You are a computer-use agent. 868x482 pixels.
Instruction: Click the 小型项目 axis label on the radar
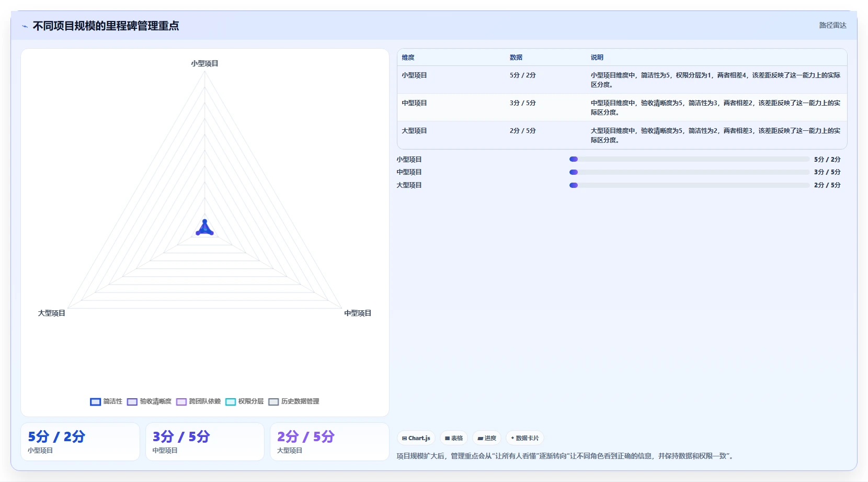click(x=204, y=63)
